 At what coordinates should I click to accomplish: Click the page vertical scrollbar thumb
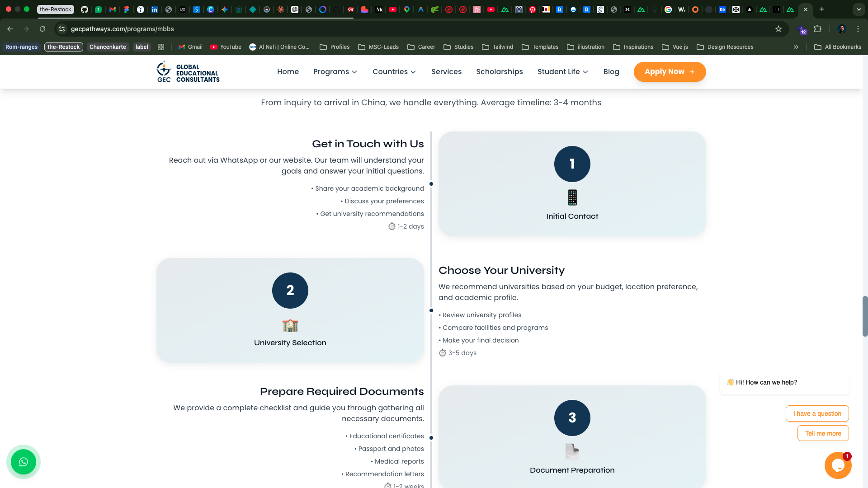(x=865, y=316)
